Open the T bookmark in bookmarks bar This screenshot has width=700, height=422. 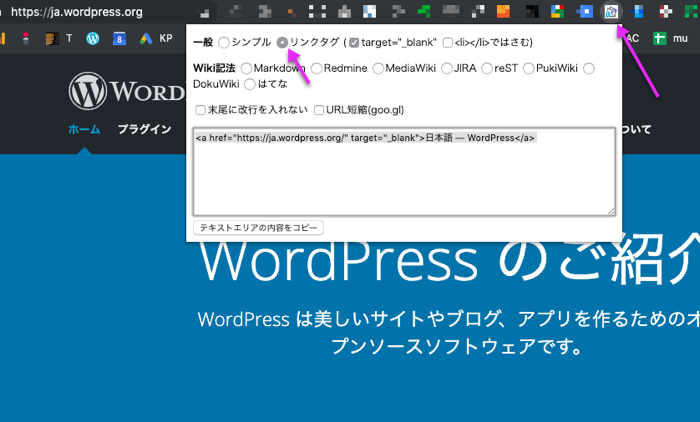pyautogui.click(x=59, y=39)
